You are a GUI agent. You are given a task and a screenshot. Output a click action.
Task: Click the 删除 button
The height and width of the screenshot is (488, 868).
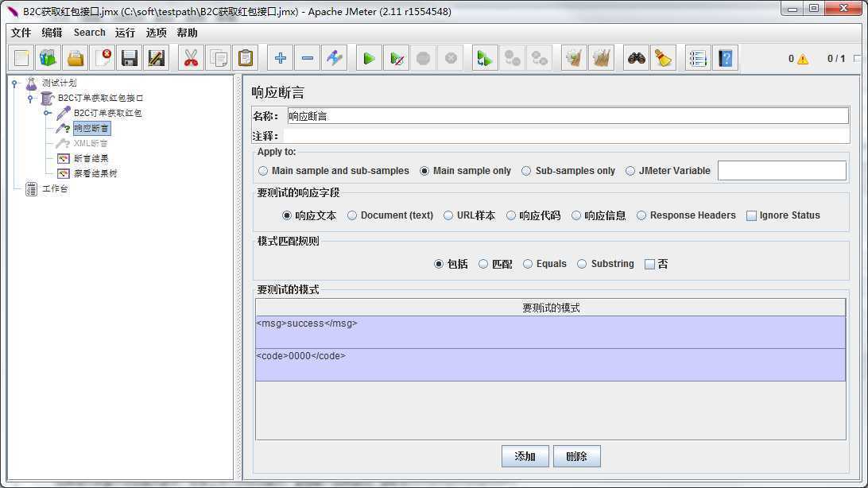(577, 456)
